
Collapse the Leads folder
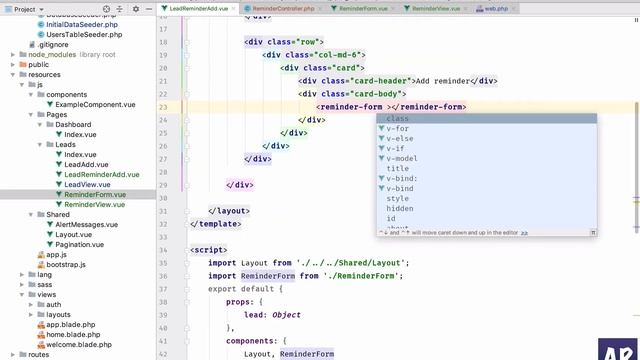coord(40,144)
